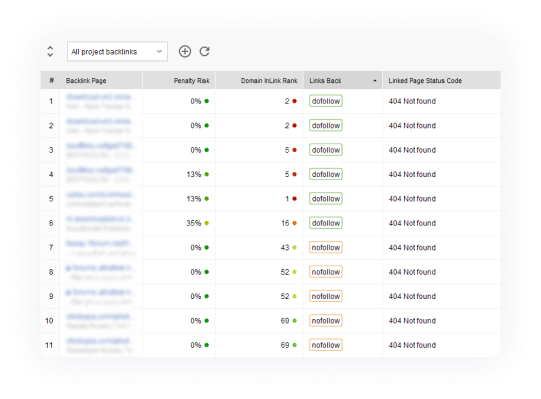Viewport: 541px width, 399px height.
Task: Click 404 Not found status in row 11
Action: pos(412,345)
